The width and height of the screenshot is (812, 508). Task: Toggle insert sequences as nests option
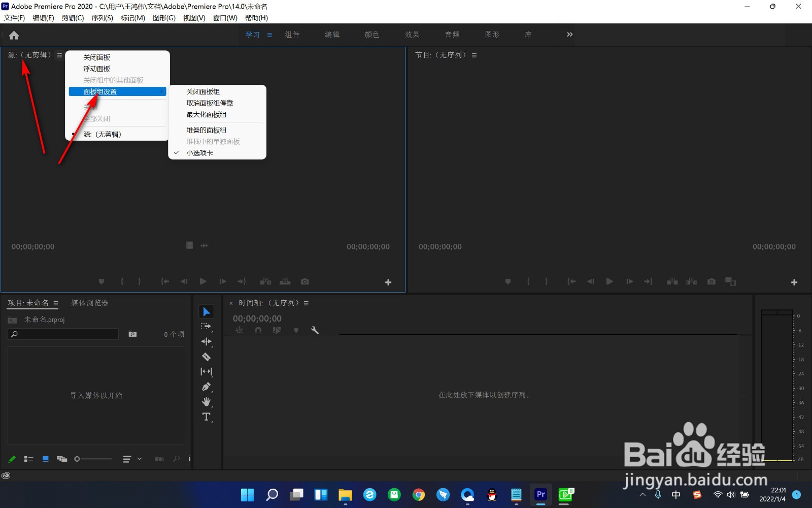pos(239,330)
